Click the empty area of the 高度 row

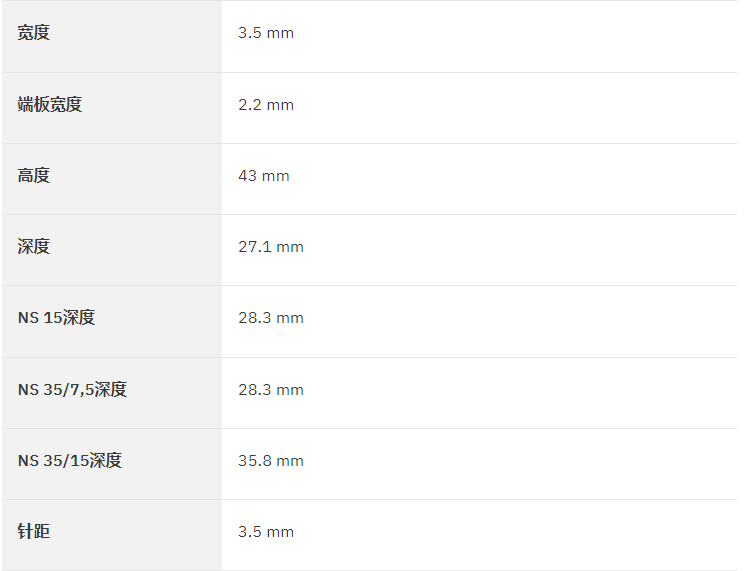point(512,179)
